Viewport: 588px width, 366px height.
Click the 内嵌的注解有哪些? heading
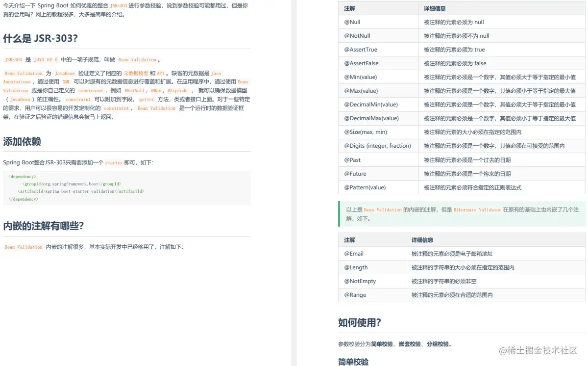pos(44,226)
